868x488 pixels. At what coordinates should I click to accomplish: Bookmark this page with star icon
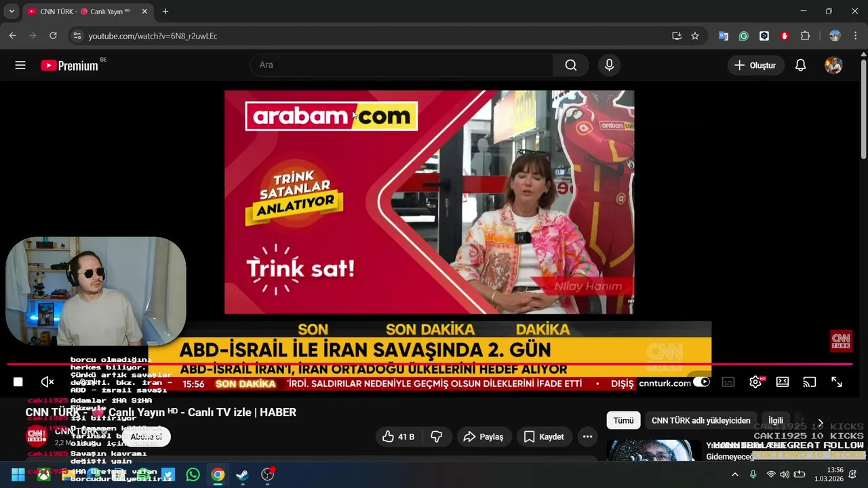695,36
